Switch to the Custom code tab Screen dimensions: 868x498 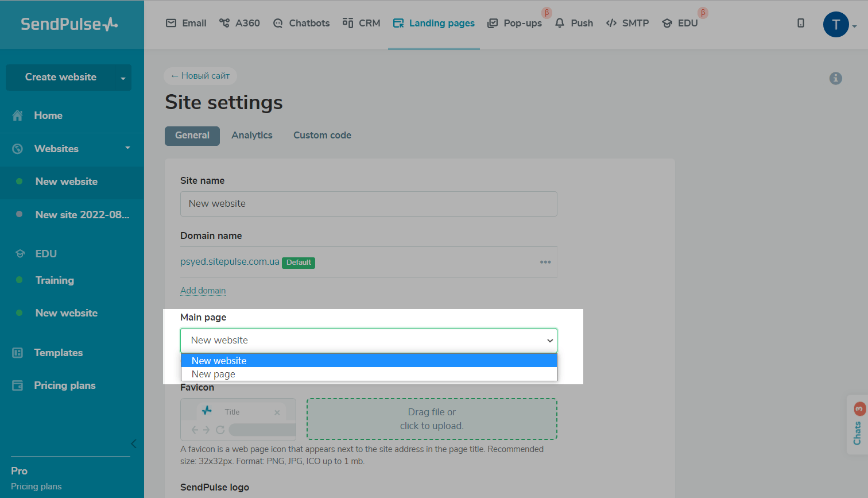[322, 136]
